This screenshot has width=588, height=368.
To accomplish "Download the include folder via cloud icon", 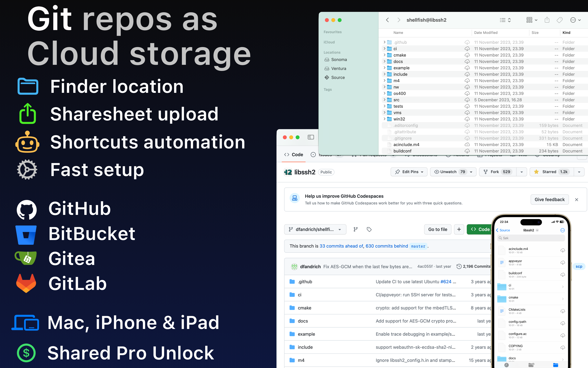I will (467, 74).
